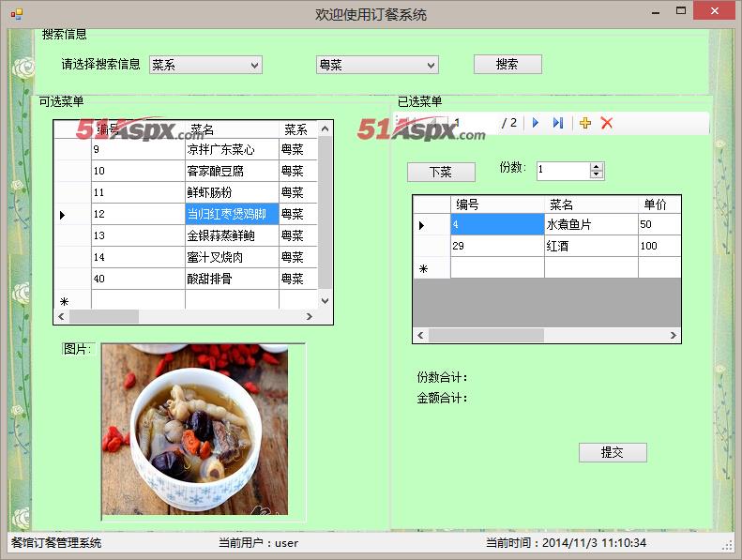Click the 编号 column header in 已选菜单
Screen dimensions: 742x560
(497, 204)
